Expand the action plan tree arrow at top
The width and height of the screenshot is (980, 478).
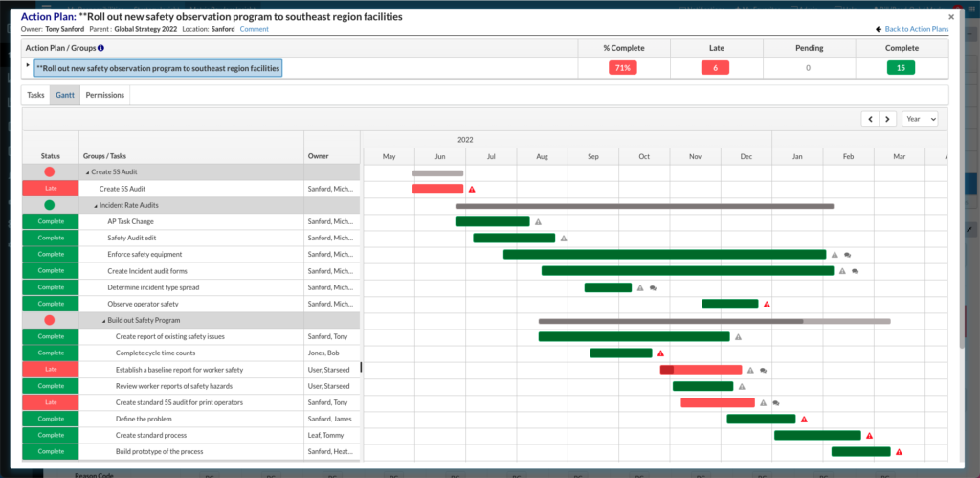[28, 65]
